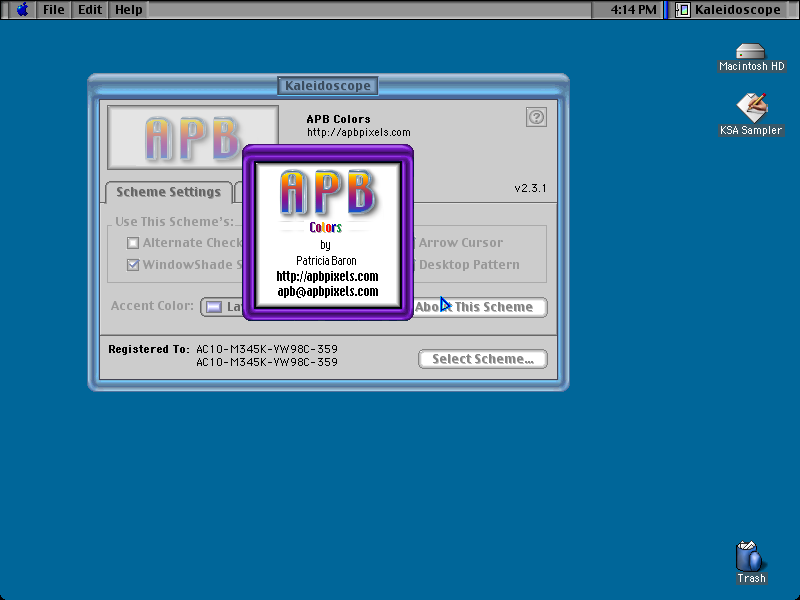Click the APB Colors about splash image
The image size is (800, 600).
coord(328,235)
